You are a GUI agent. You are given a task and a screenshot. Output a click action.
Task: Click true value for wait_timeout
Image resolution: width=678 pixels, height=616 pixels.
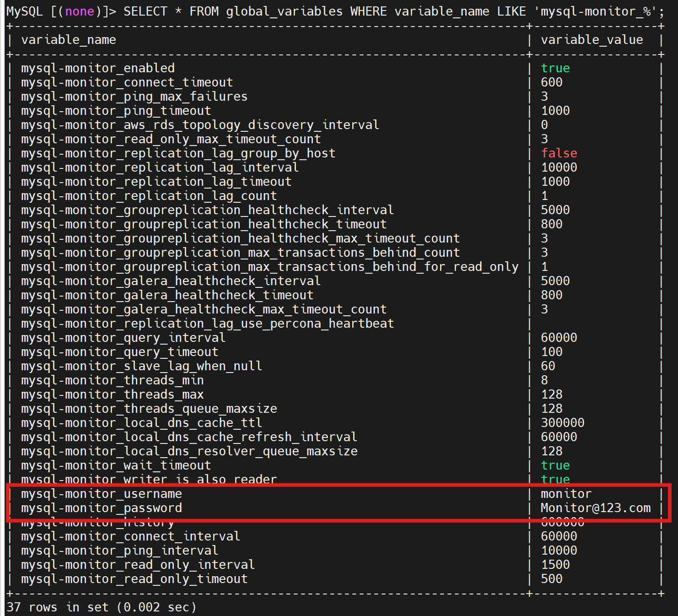pos(555,466)
